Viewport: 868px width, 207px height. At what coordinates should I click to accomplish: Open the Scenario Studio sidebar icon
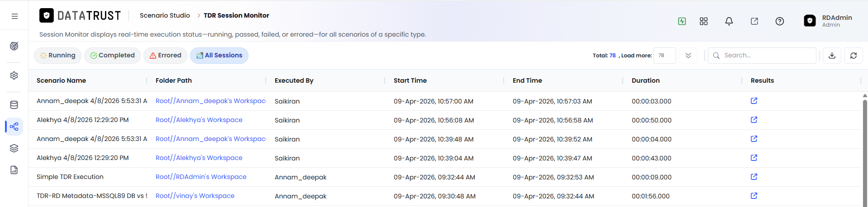click(x=14, y=127)
